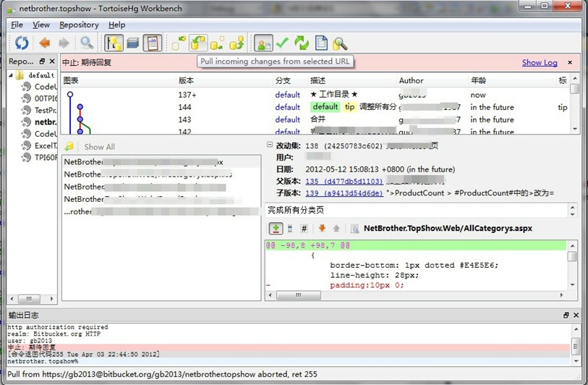The height and width of the screenshot is (385, 588).
Task: Close the repository registry panel
Action: coord(52,62)
